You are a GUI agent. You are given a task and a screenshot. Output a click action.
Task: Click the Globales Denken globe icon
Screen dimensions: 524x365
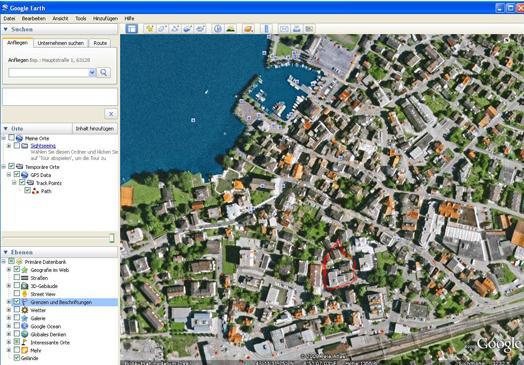point(25,334)
